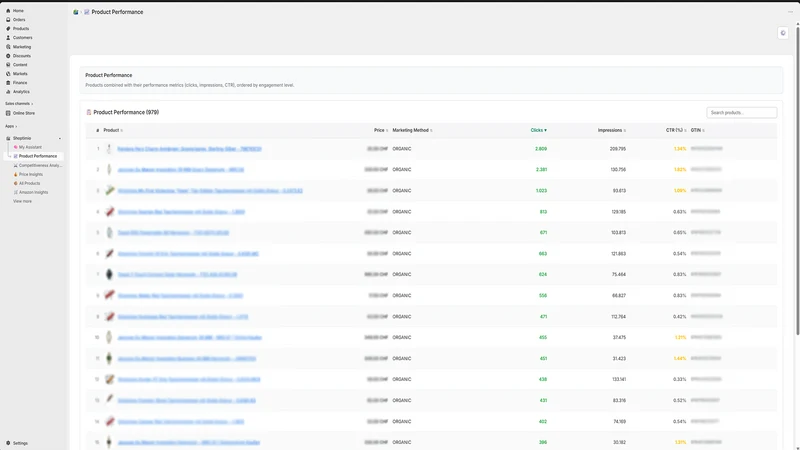Open Price Insights in the app menu

[x=31, y=174]
